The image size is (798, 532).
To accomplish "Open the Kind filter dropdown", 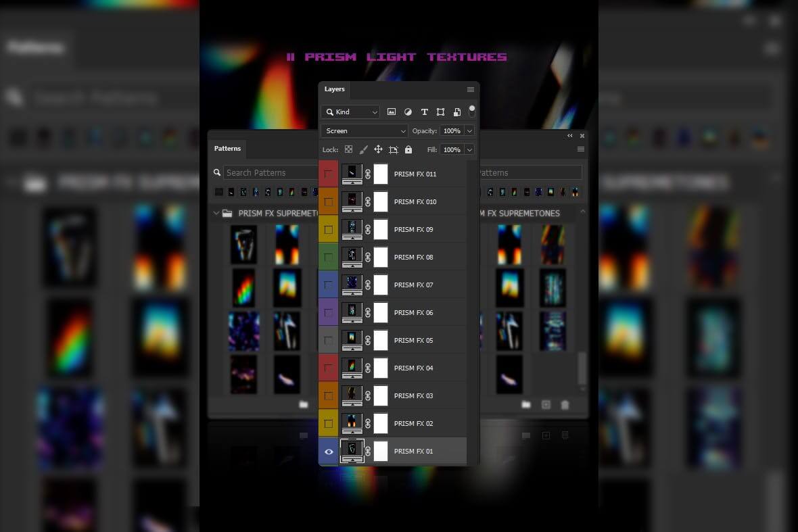I will (x=350, y=112).
